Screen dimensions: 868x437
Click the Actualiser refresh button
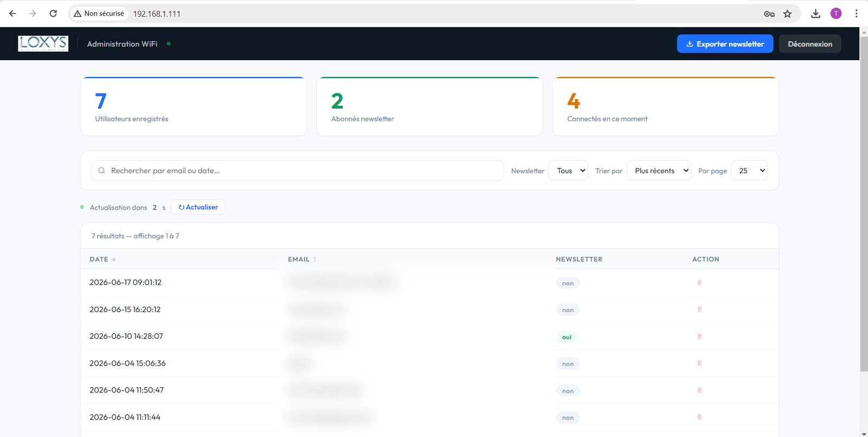(x=198, y=207)
